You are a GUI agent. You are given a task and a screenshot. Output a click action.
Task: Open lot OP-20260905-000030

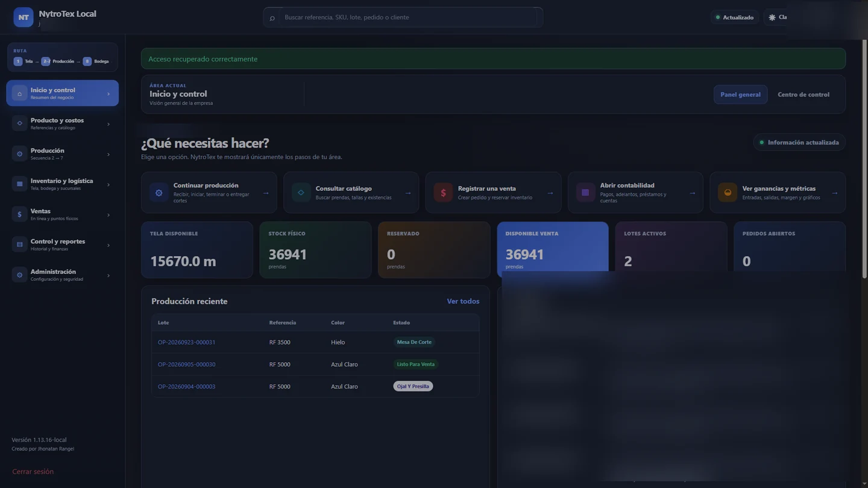186,364
